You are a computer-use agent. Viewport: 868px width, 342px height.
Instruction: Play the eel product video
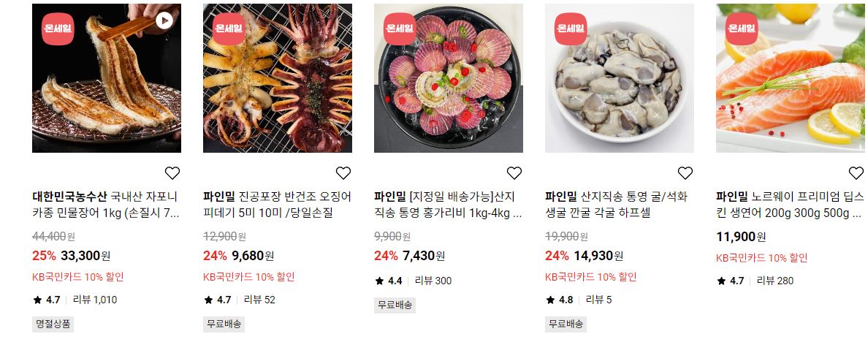point(164,20)
